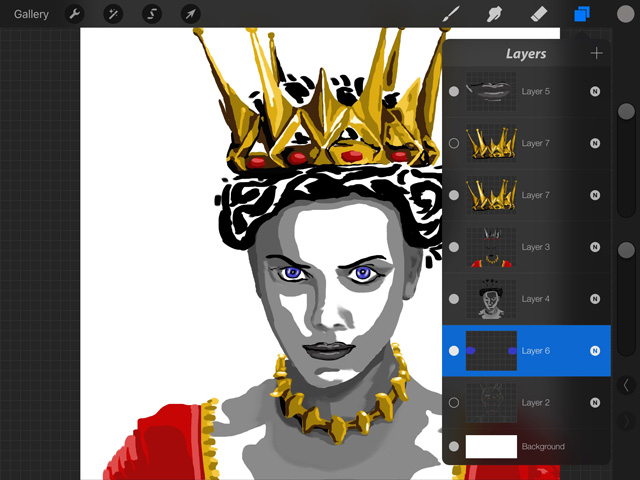Tap the undo arrow in the sidebar
The height and width of the screenshot is (480, 640).
click(626, 385)
